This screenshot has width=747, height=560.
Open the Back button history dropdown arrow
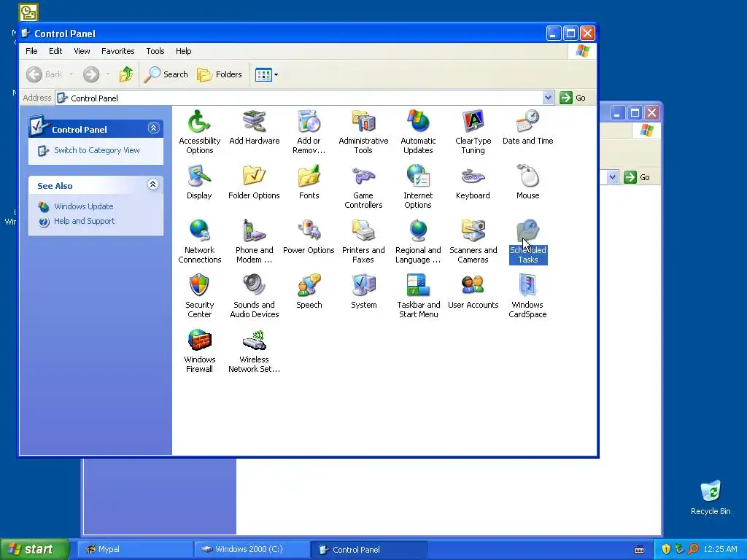71,74
